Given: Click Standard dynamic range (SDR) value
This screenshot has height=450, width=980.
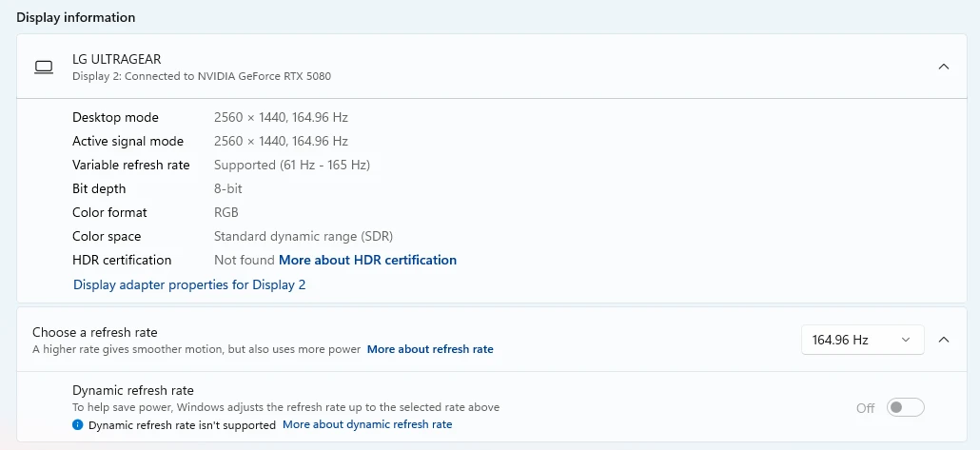Looking at the screenshot, I should tap(304, 236).
